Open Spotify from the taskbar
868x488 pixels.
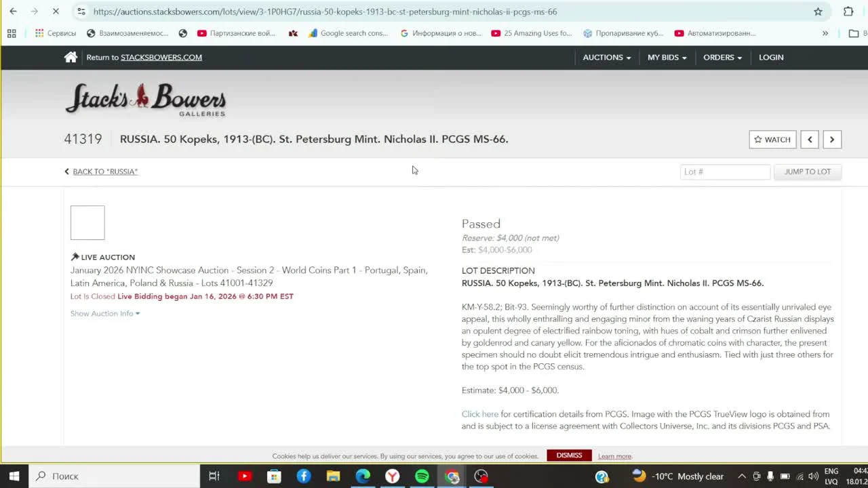[x=422, y=476]
